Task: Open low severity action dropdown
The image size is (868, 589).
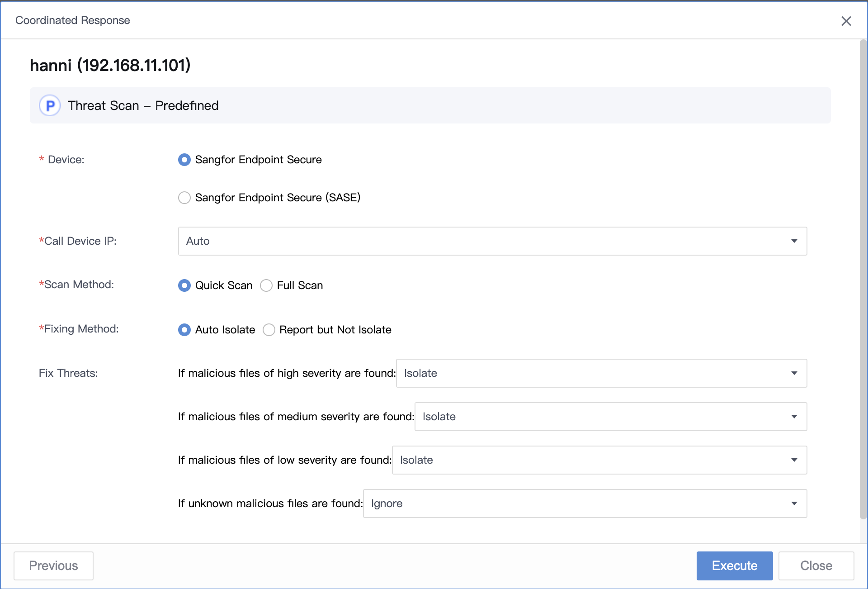Action: tap(599, 460)
